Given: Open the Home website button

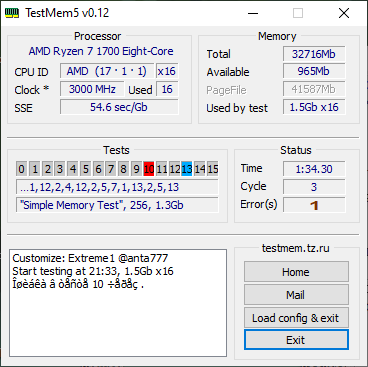Looking at the screenshot, I should tap(296, 272).
